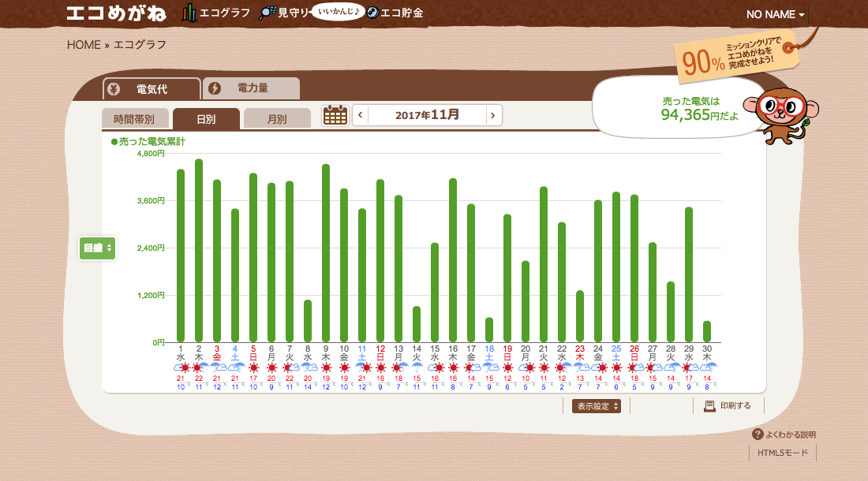This screenshot has width=868, height=481.
Task: Click the 90% mission tag
Action: [736, 58]
